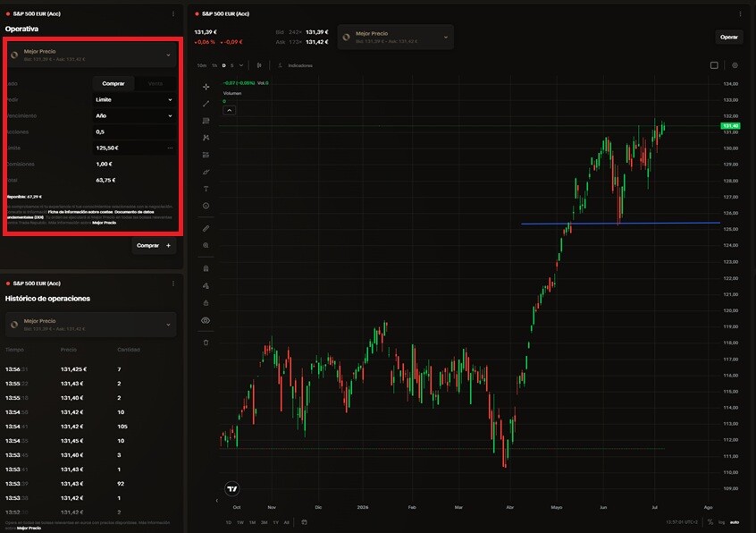Set chart range to 1W
This screenshot has height=533, width=756.
240,522
